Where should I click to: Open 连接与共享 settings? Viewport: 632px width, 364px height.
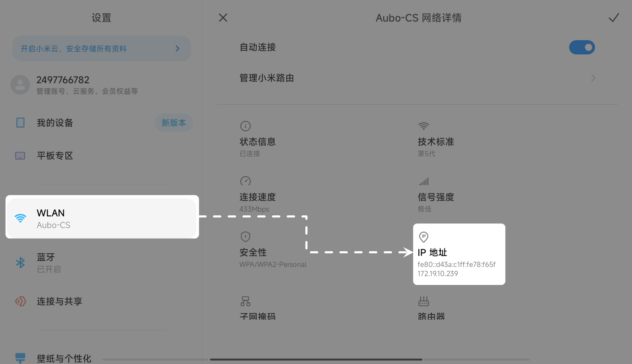pos(102,301)
